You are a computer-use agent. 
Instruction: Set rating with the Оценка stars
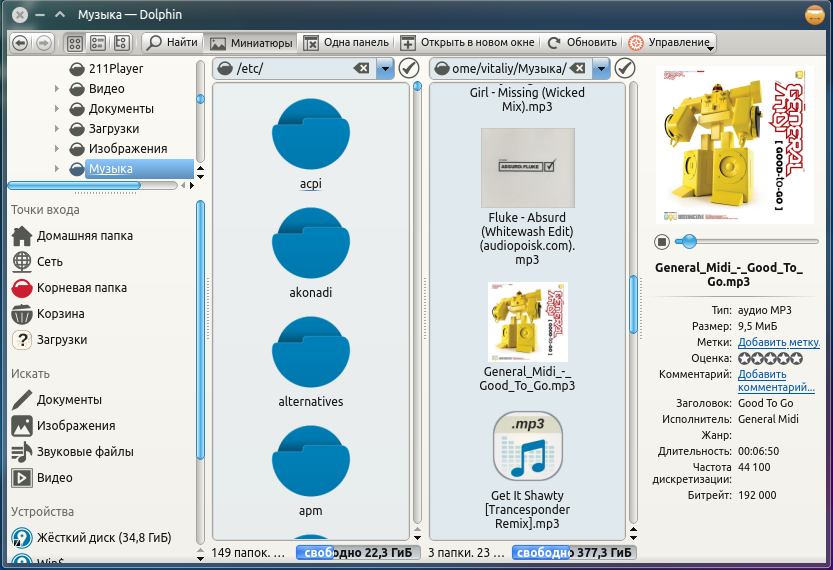point(770,359)
